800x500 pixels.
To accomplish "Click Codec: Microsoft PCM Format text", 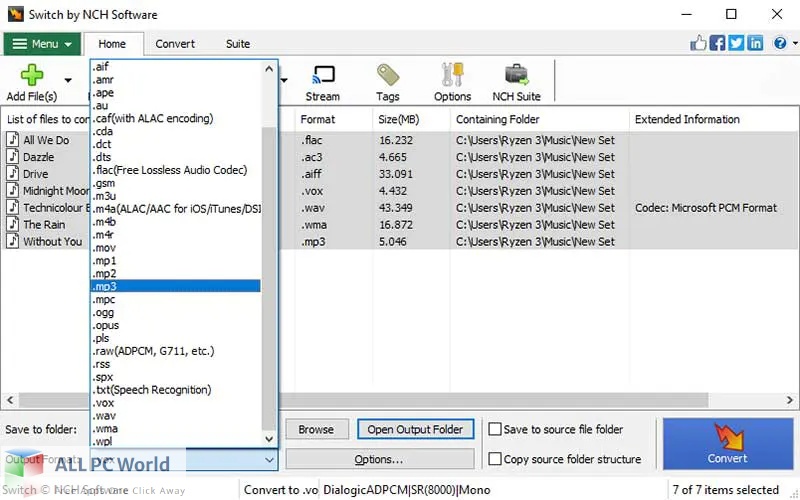I will [706, 208].
